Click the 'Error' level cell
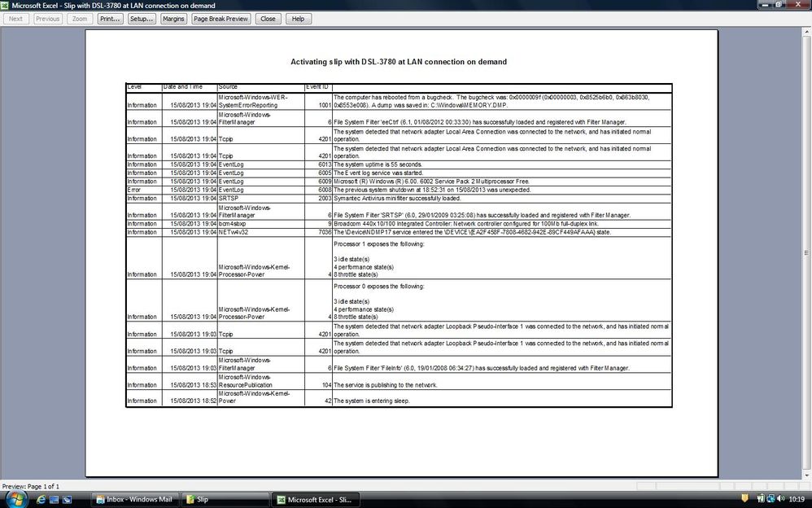The width and height of the screenshot is (812, 508). coord(144,190)
